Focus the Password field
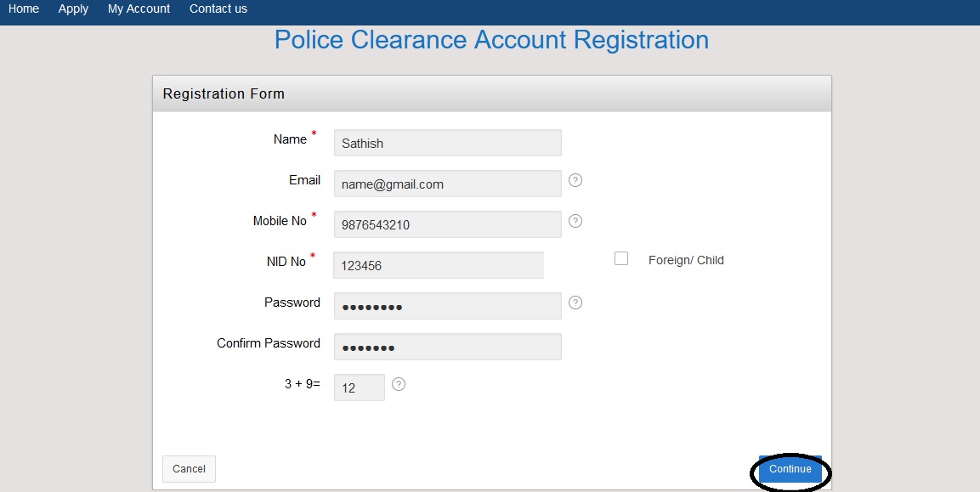This screenshot has height=492, width=980. pos(447,306)
